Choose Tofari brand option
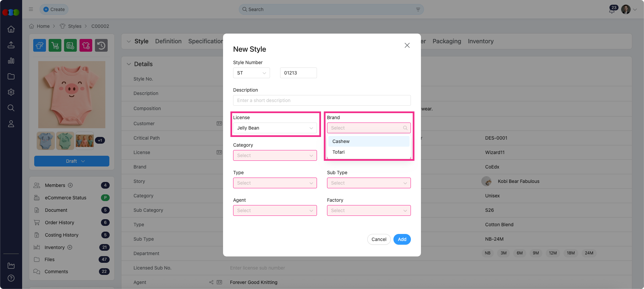This screenshot has width=644, height=289. (x=339, y=152)
